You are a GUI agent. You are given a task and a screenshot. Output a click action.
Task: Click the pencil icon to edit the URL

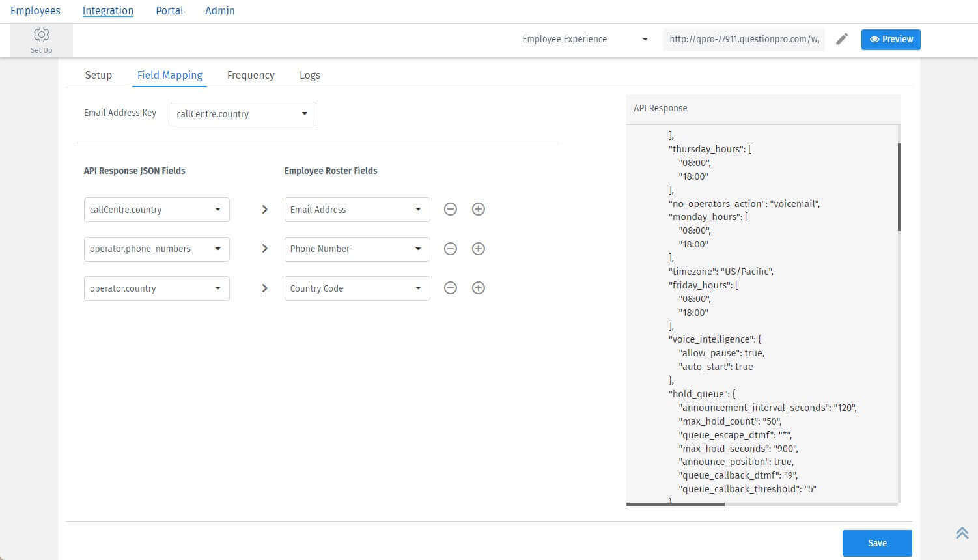click(x=842, y=39)
